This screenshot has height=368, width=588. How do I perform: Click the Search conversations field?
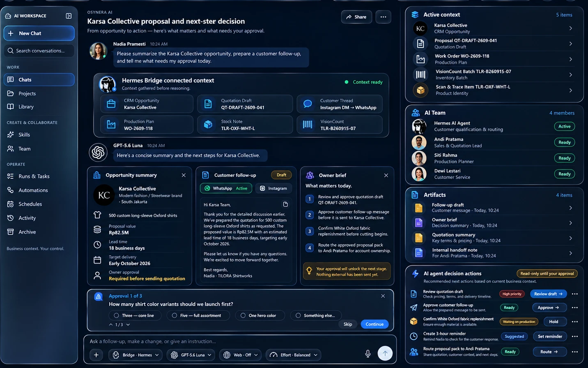click(39, 51)
